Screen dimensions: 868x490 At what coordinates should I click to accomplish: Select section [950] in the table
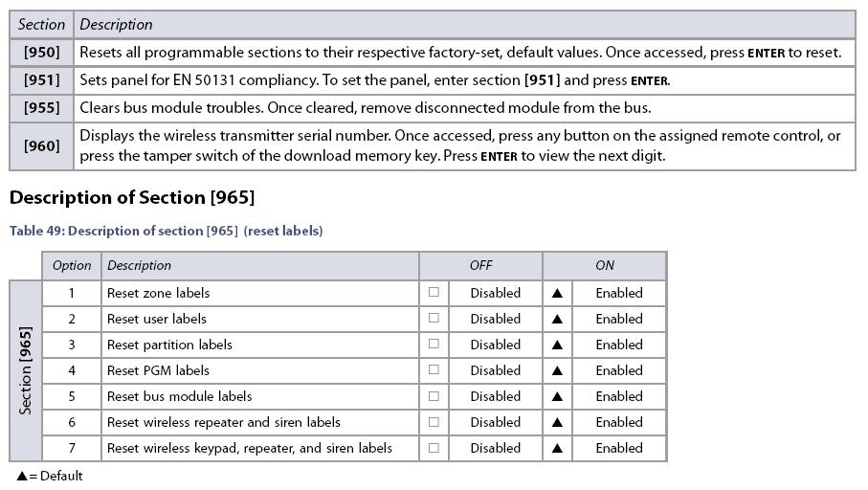pyautogui.click(x=41, y=53)
